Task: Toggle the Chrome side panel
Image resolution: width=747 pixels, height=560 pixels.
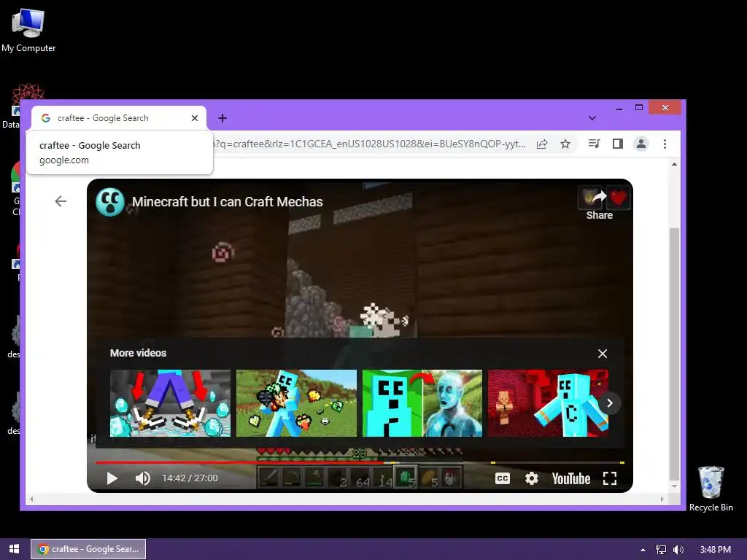Action: 617,144
